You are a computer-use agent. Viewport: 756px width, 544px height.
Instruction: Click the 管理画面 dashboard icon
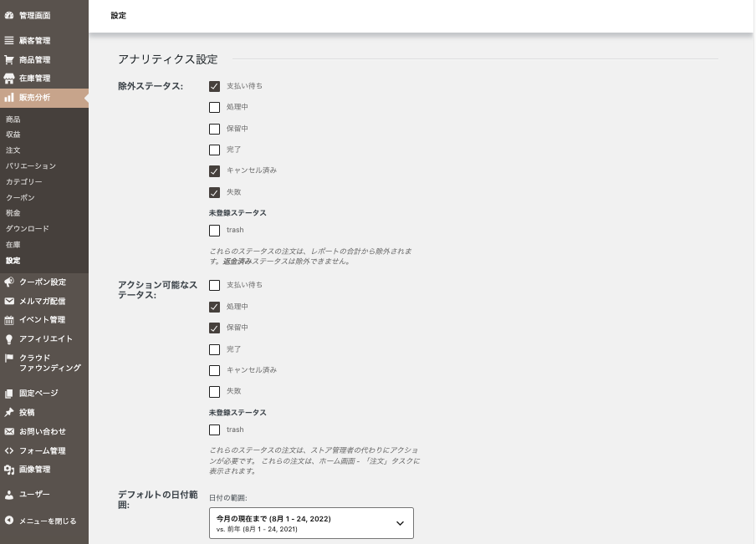click(9, 15)
